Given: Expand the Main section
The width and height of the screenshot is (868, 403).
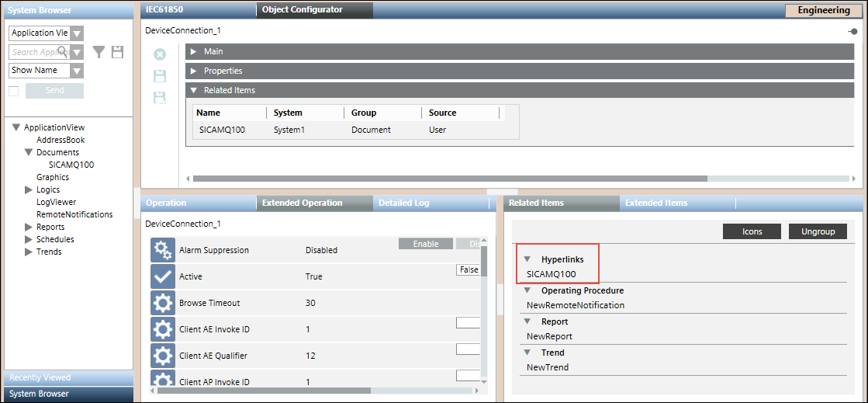Looking at the screenshot, I should coord(194,51).
